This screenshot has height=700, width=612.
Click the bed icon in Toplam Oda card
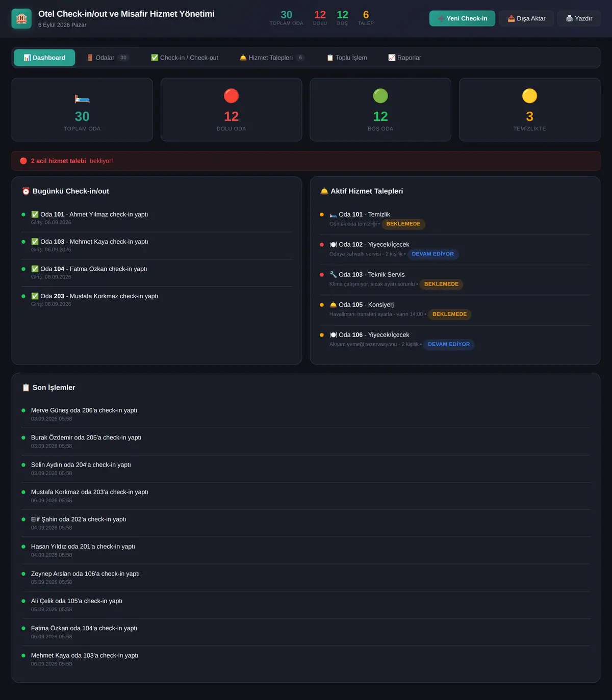coord(82,98)
